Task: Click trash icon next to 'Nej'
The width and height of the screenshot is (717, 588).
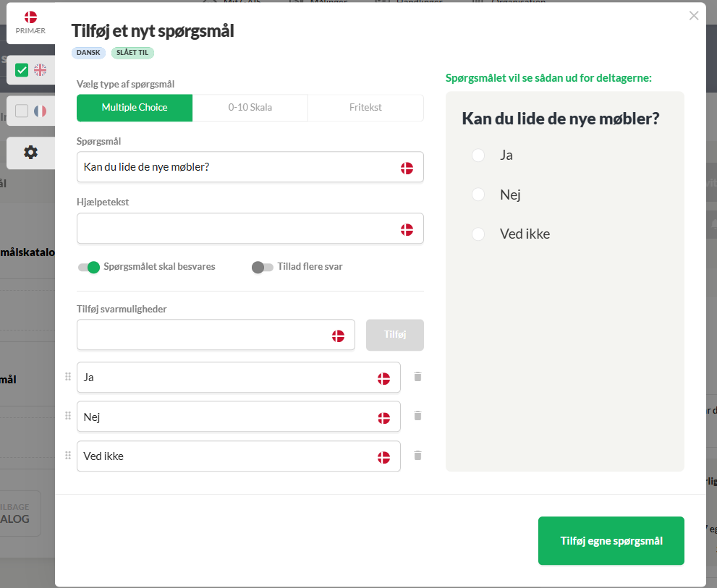Action: point(417,416)
